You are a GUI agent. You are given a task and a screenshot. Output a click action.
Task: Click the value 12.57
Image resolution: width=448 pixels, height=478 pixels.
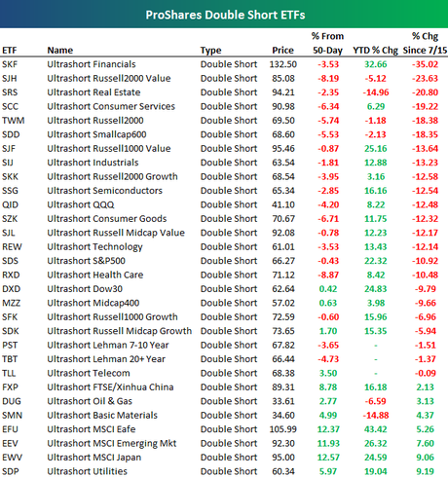coord(328,458)
